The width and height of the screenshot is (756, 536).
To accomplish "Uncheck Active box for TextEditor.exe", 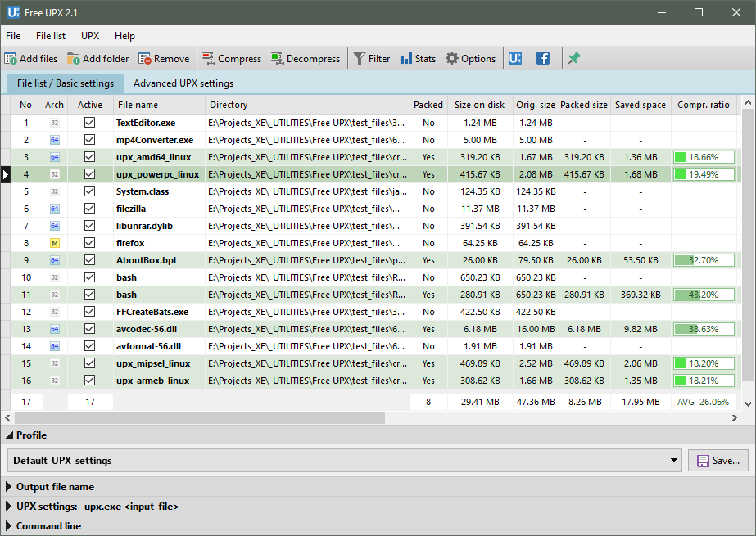I will [x=90, y=123].
